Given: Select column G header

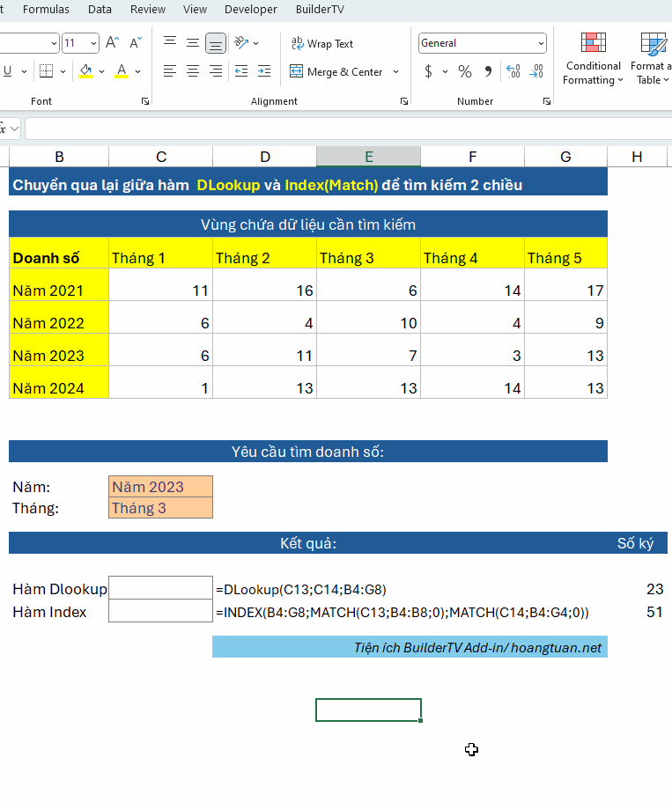Looking at the screenshot, I should 565,157.
